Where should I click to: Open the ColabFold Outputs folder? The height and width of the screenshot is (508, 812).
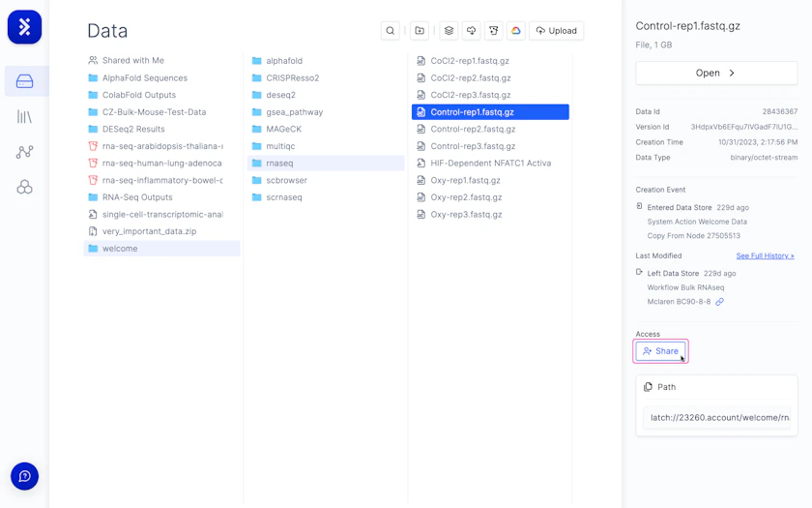point(161,95)
